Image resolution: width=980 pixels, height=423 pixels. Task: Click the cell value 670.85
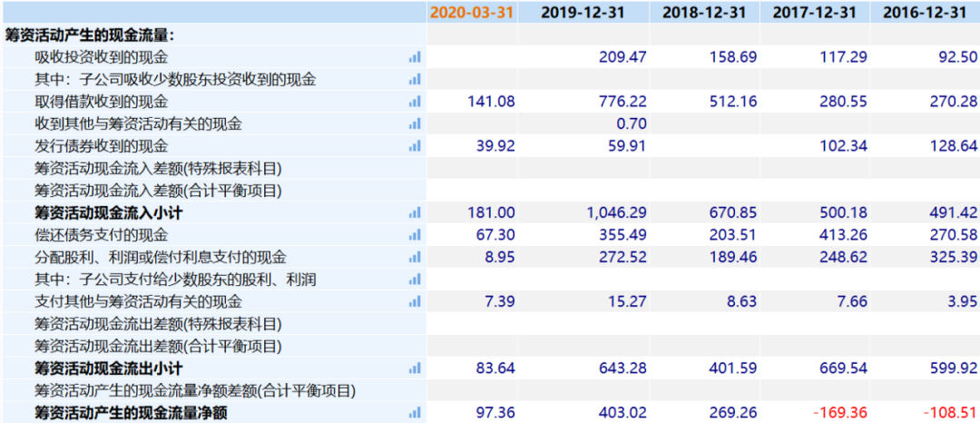point(732,213)
